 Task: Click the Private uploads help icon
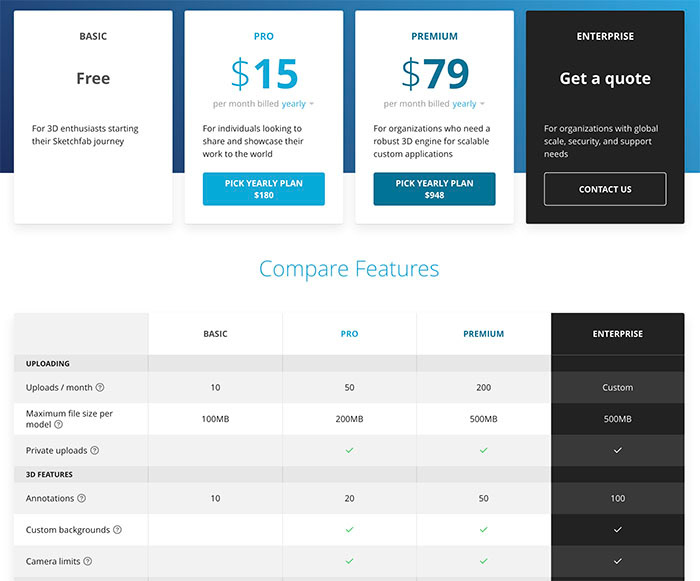pos(95,450)
